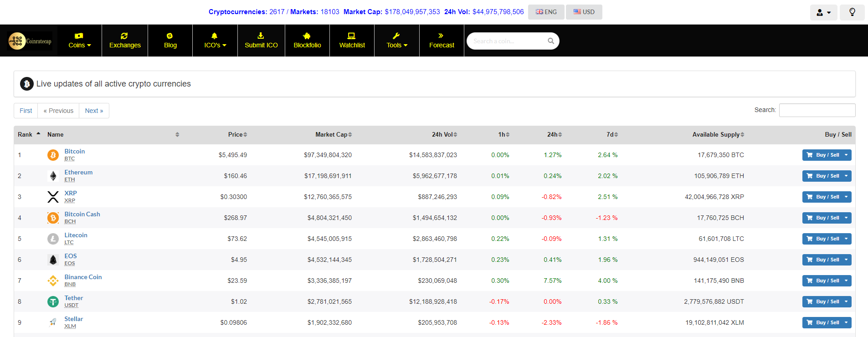Click the Bitcoin Cash coin icon

click(53, 218)
